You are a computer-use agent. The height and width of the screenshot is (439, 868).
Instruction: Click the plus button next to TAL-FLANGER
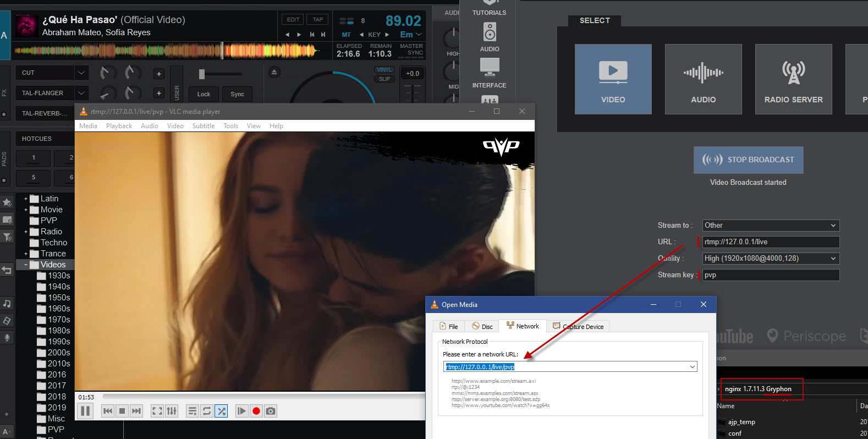coord(159,93)
